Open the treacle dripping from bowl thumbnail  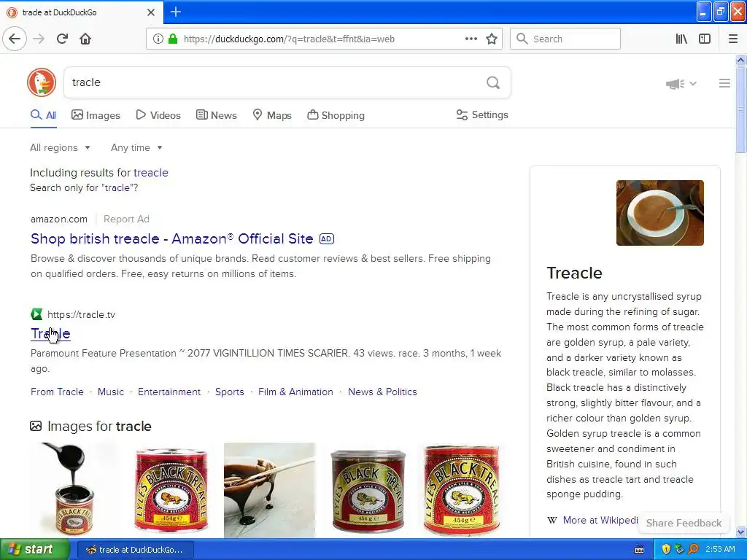[270, 490]
